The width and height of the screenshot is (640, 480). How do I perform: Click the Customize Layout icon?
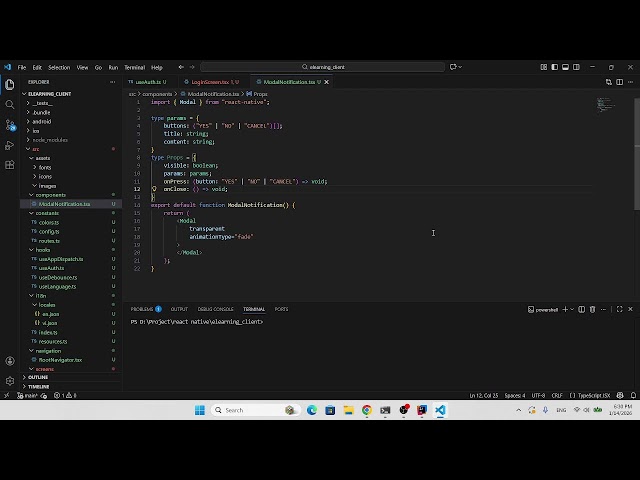click(544, 67)
